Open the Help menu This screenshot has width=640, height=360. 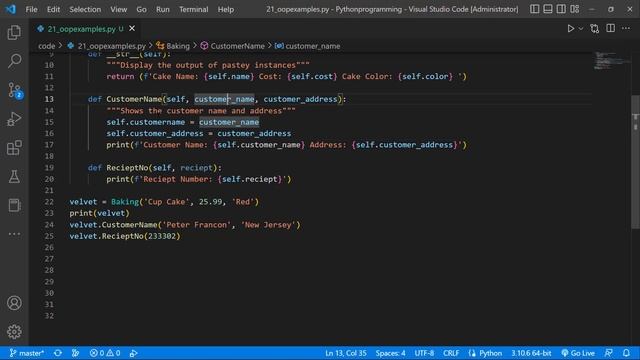coord(226,9)
